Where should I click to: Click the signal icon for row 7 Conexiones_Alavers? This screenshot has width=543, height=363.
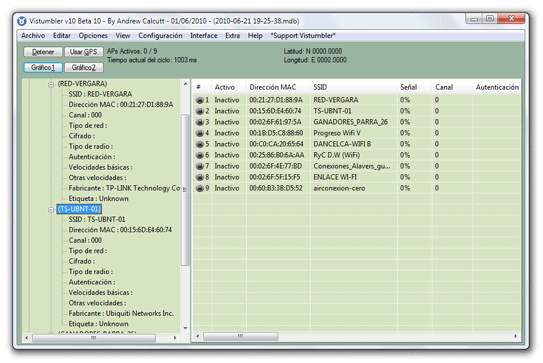199,166
